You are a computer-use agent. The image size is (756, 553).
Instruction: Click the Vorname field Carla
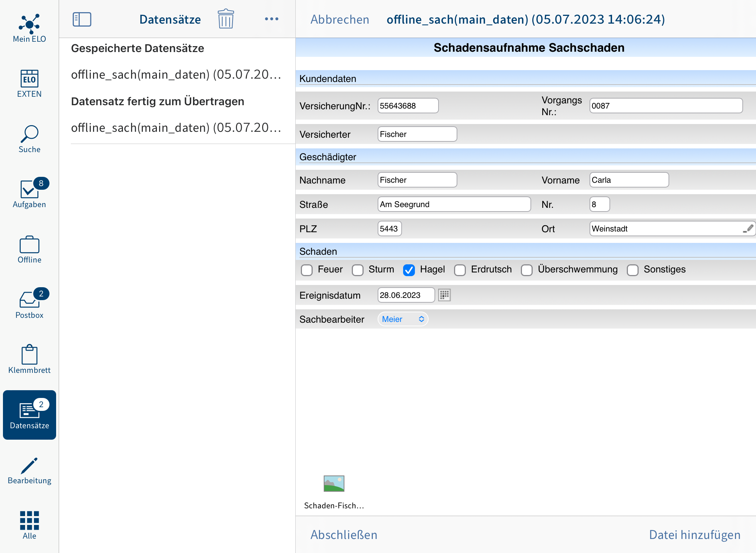click(629, 180)
